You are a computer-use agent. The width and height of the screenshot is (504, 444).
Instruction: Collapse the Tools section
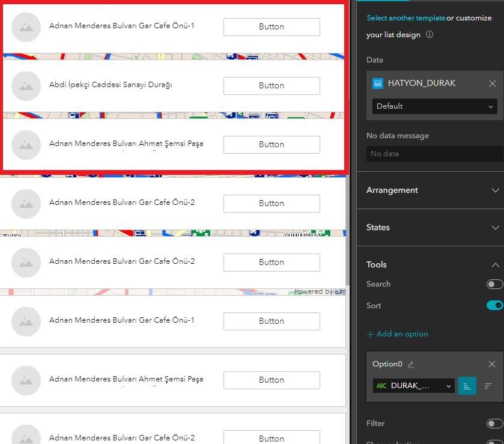[x=496, y=265]
